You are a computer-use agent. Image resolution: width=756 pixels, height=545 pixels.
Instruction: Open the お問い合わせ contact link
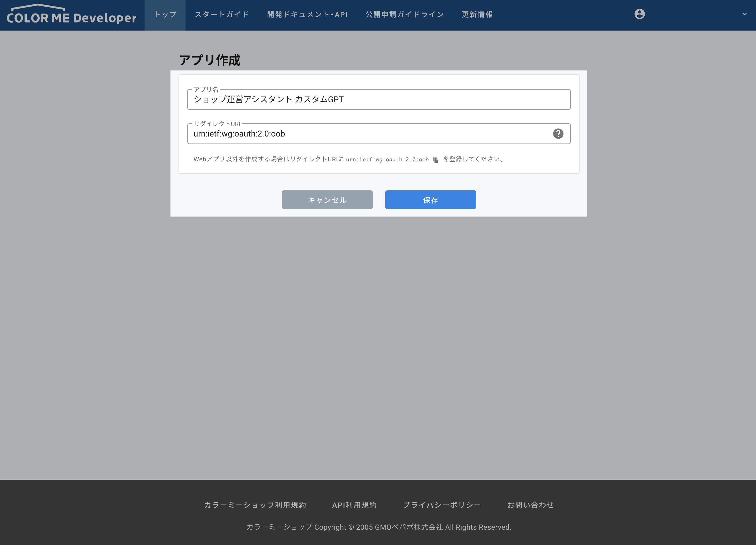tap(530, 505)
